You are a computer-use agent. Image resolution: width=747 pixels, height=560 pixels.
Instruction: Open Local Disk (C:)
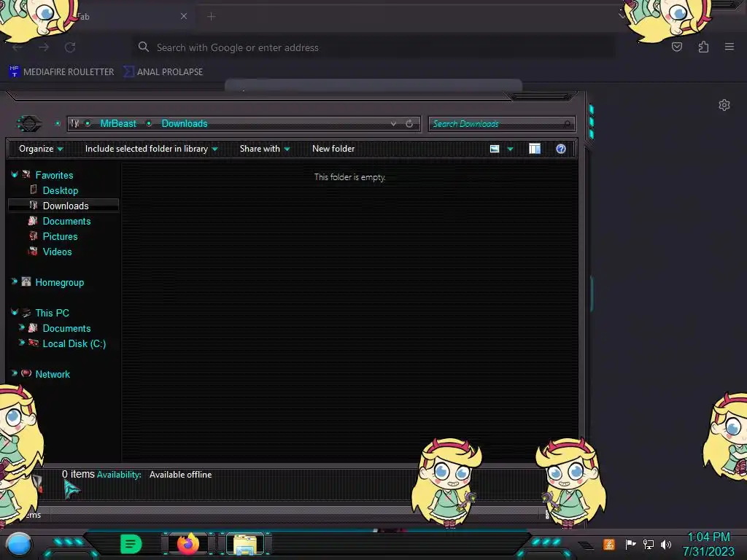[x=74, y=343]
